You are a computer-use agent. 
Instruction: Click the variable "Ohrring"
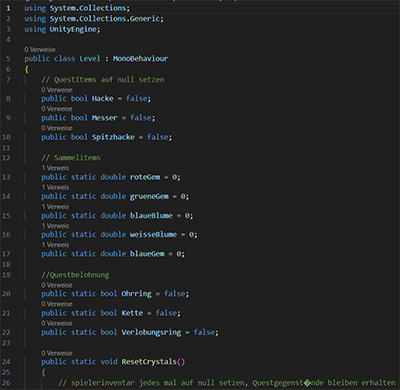(x=136, y=294)
